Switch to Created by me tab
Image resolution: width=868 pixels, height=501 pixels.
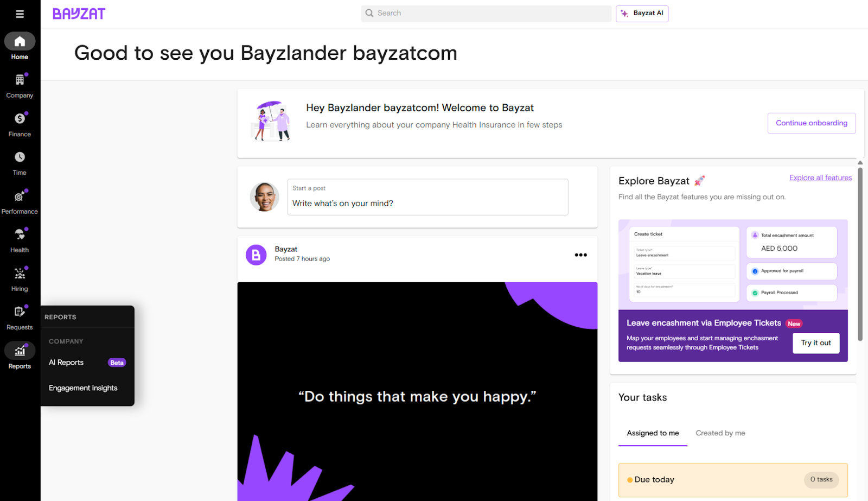pos(720,433)
